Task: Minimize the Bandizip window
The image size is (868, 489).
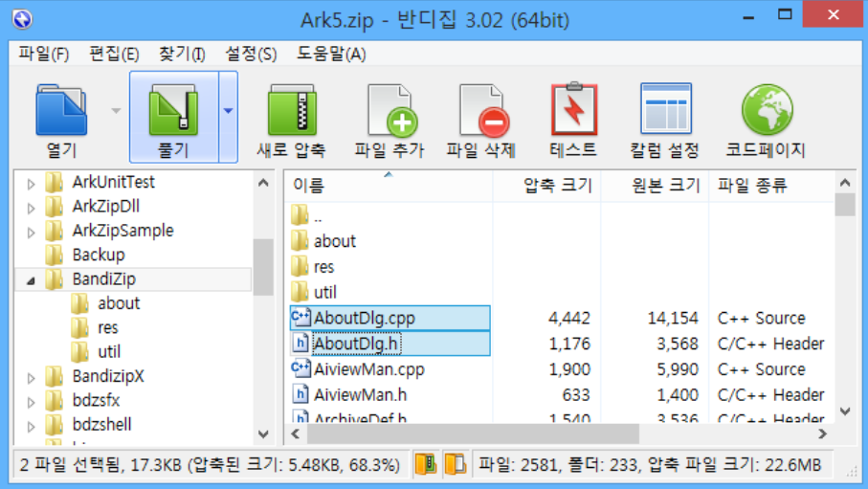Action: point(748,16)
